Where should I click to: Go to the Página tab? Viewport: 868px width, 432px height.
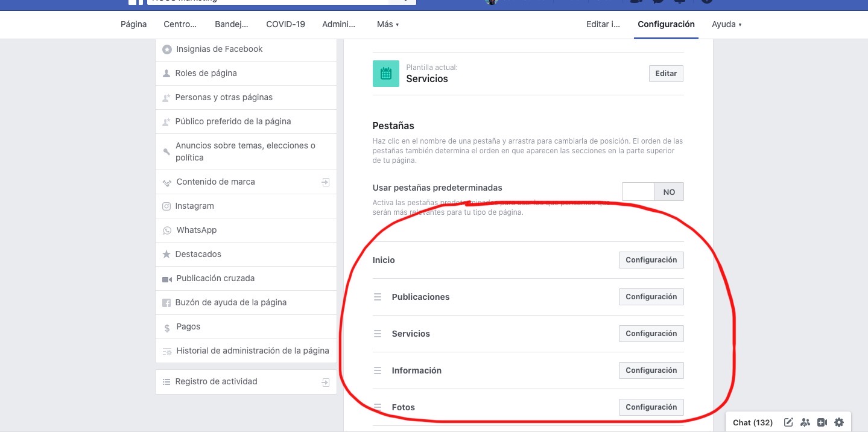(x=134, y=25)
